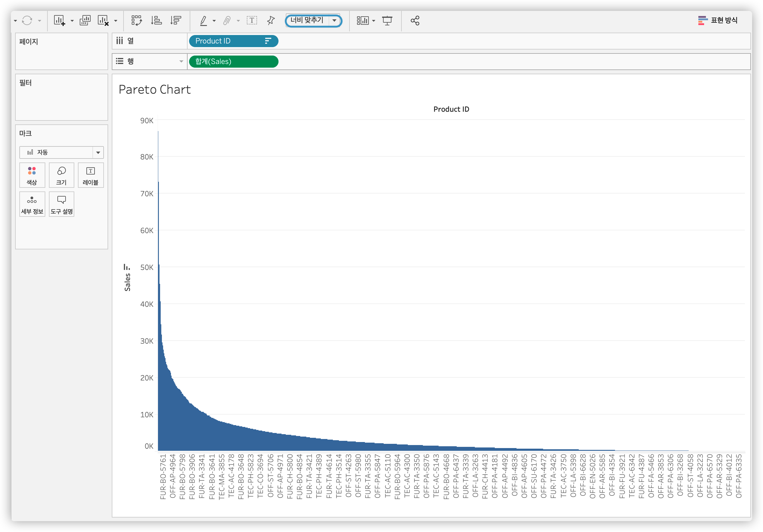Open the Show Me panel
This screenshot has height=532, width=763.
click(x=718, y=21)
